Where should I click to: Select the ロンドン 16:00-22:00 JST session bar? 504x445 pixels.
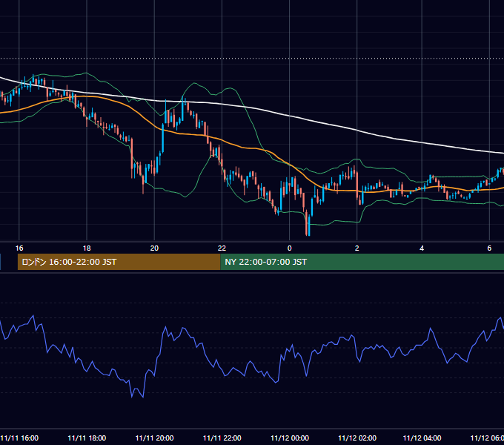[x=119, y=262]
